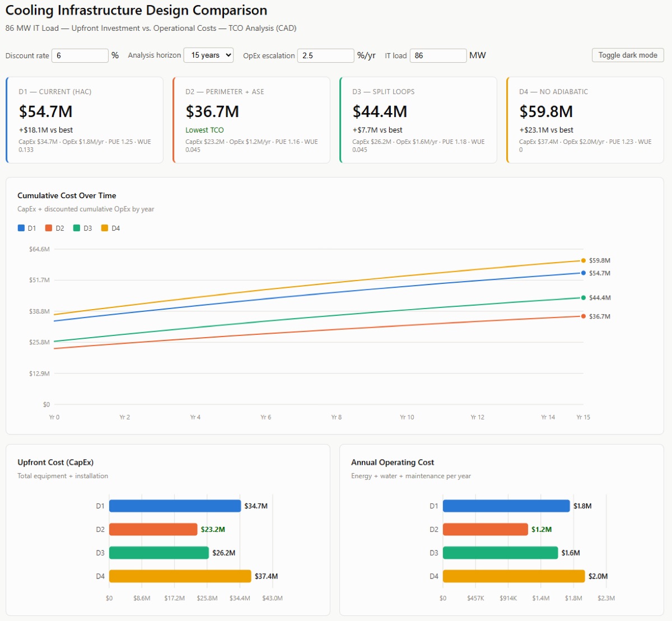Click the IT load input field

(438, 55)
